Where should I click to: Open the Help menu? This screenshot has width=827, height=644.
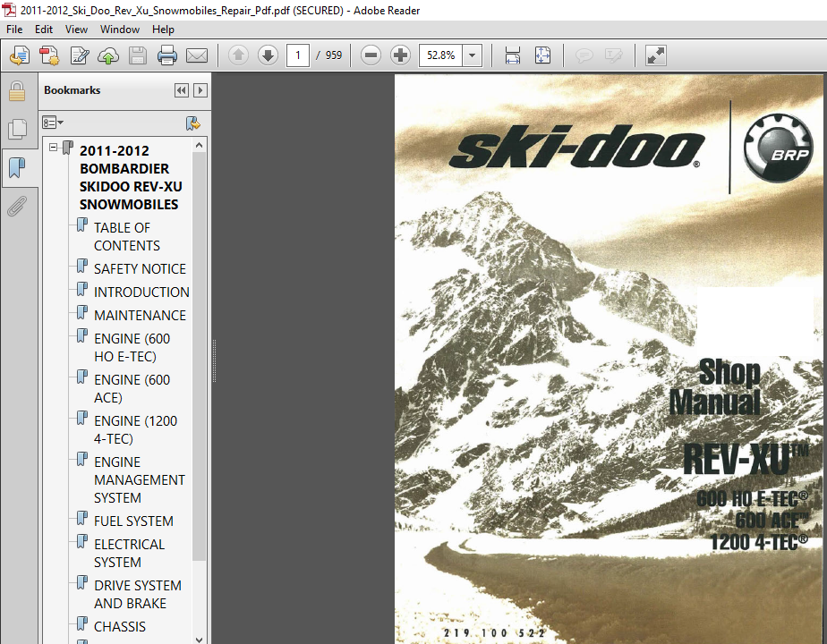[x=163, y=29]
